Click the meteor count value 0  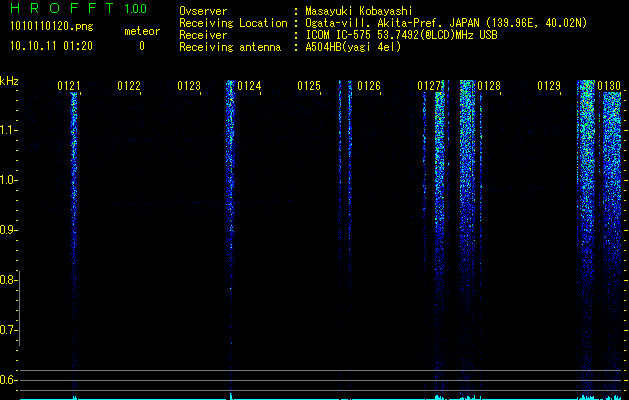click(142, 46)
